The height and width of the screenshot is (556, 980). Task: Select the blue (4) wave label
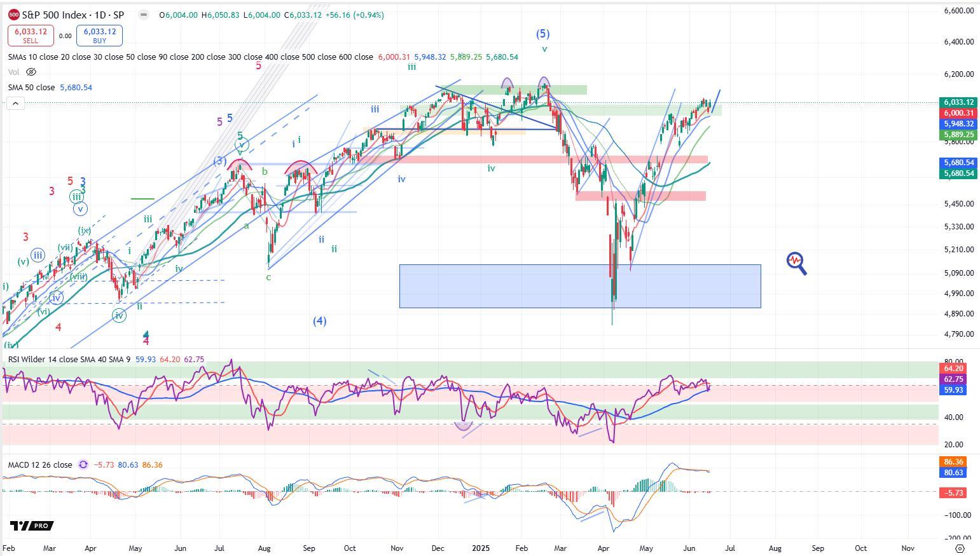coord(319,321)
